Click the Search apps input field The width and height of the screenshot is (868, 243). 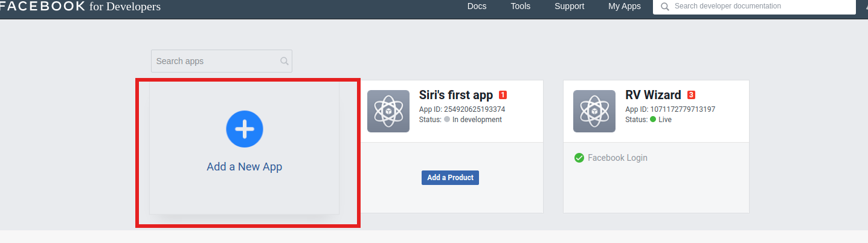click(222, 61)
